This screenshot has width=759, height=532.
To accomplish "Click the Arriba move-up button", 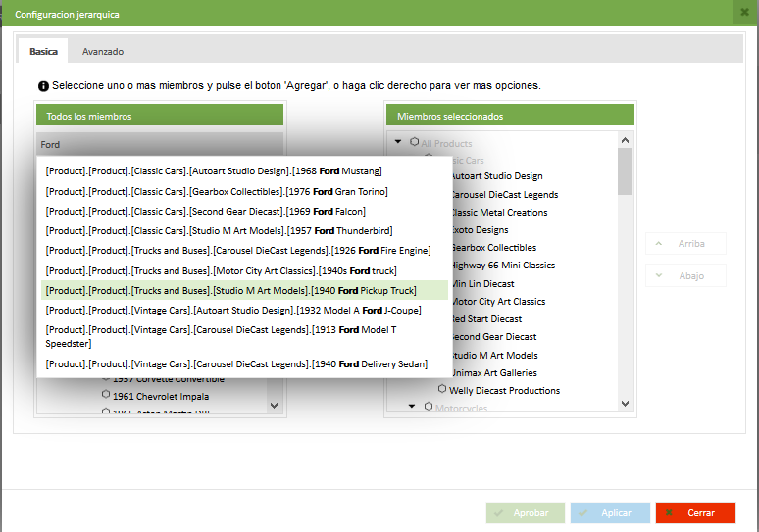I will (685, 244).
